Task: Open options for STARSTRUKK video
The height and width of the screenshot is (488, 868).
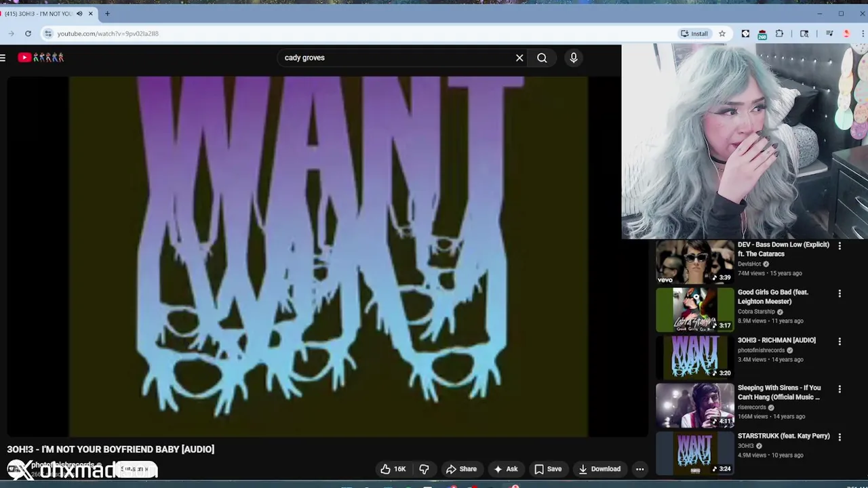Action: point(840,437)
